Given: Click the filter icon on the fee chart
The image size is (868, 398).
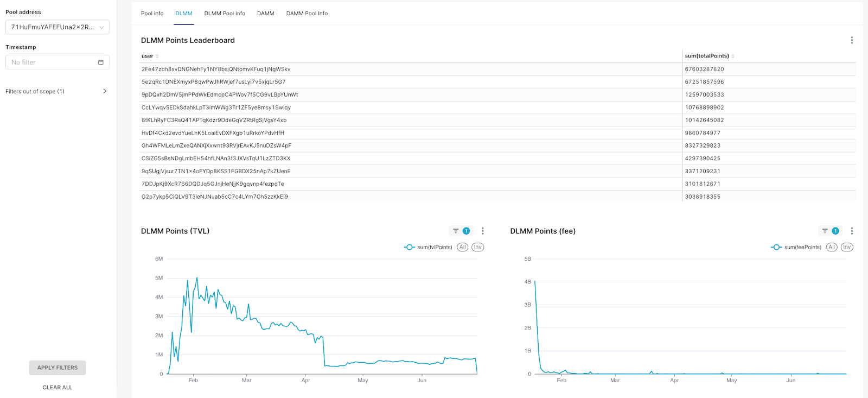Looking at the screenshot, I should click(x=825, y=231).
